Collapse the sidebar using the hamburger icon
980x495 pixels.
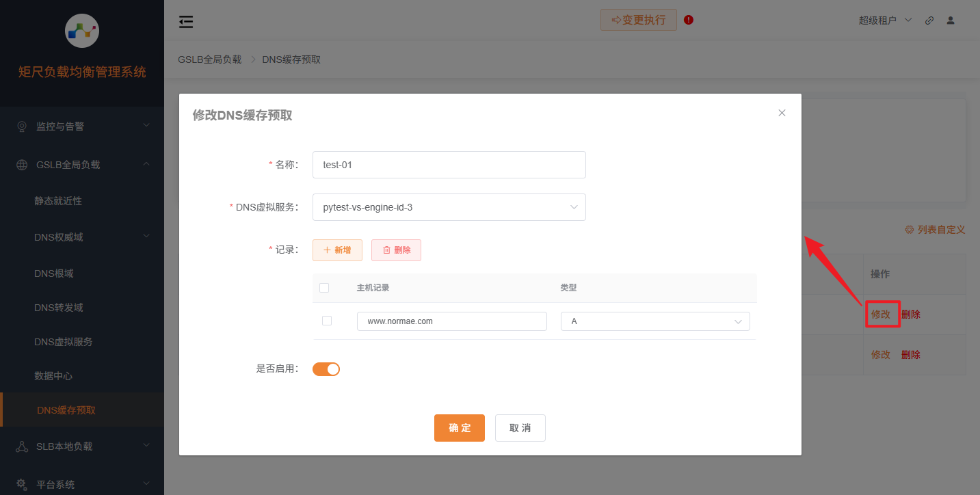pos(185,21)
